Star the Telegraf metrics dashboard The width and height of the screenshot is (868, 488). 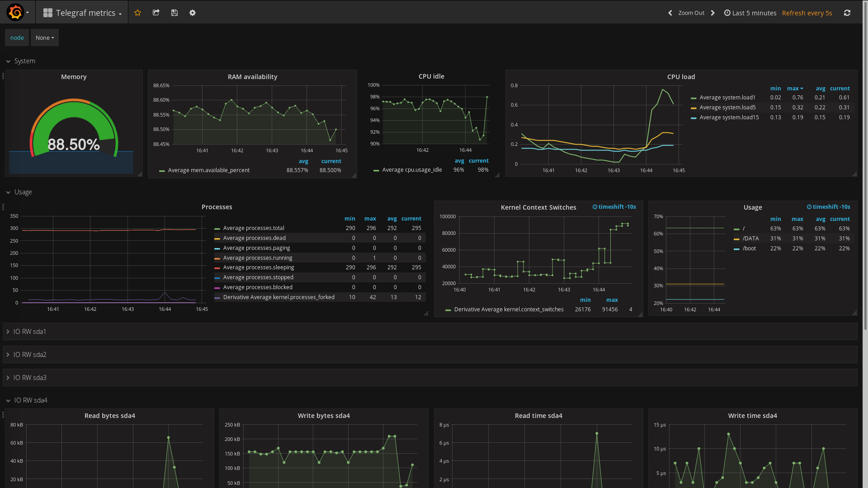click(x=138, y=13)
